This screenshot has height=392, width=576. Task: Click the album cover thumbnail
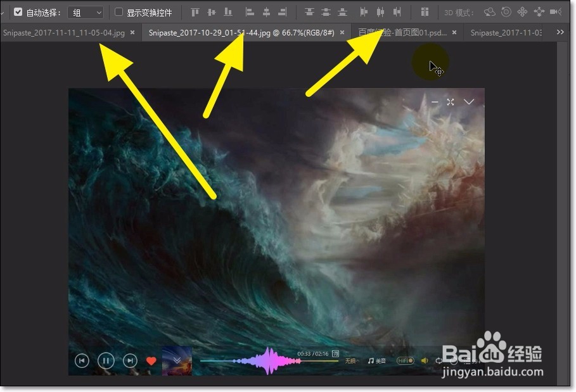click(177, 361)
